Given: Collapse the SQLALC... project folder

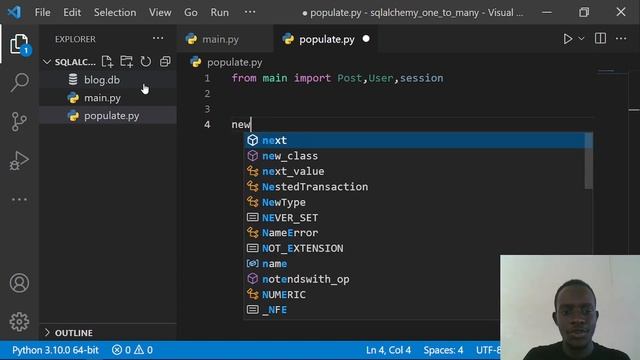Looking at the screenshot, I should point(69,62).
